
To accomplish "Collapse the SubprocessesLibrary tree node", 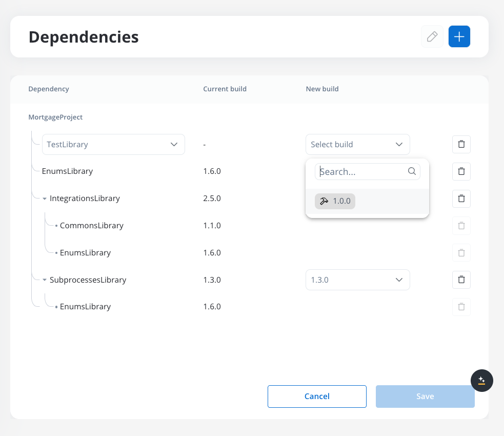I will tap(45, 280).
